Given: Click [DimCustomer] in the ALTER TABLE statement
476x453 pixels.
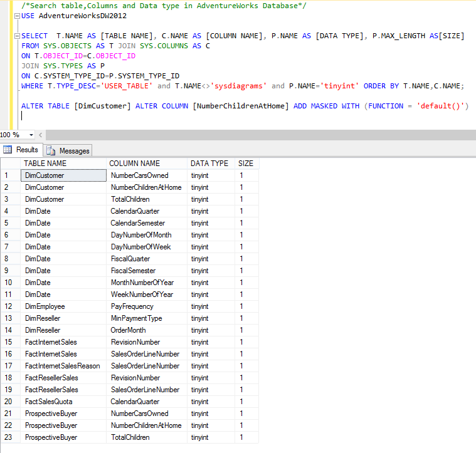Looking at the screenshot, I should (x=103, y=106).
